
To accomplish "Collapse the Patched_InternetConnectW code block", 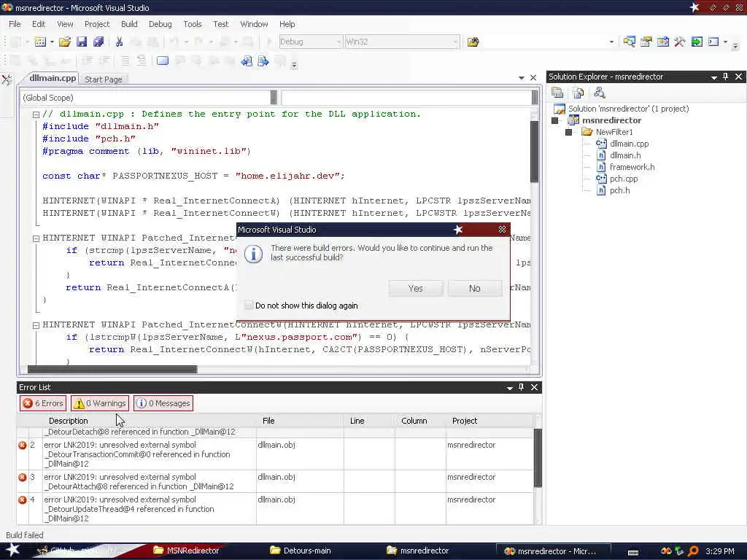I will tap(36, 325).
